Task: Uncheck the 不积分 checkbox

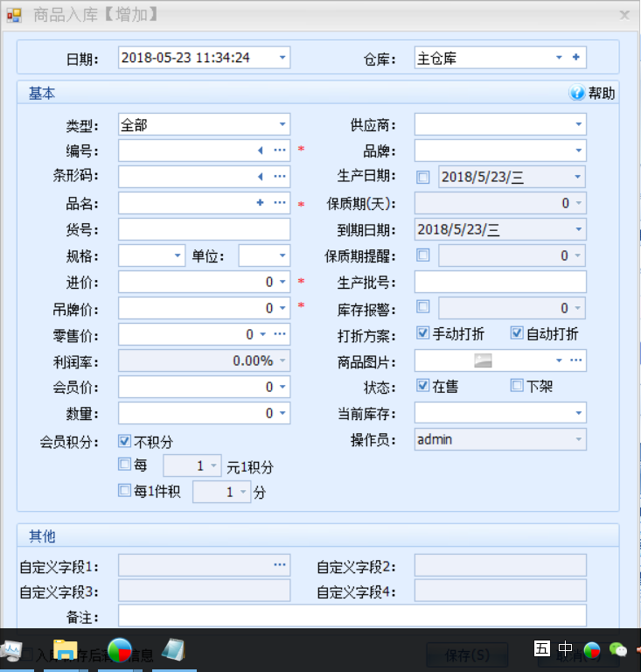Action: (x=124, y=441)
